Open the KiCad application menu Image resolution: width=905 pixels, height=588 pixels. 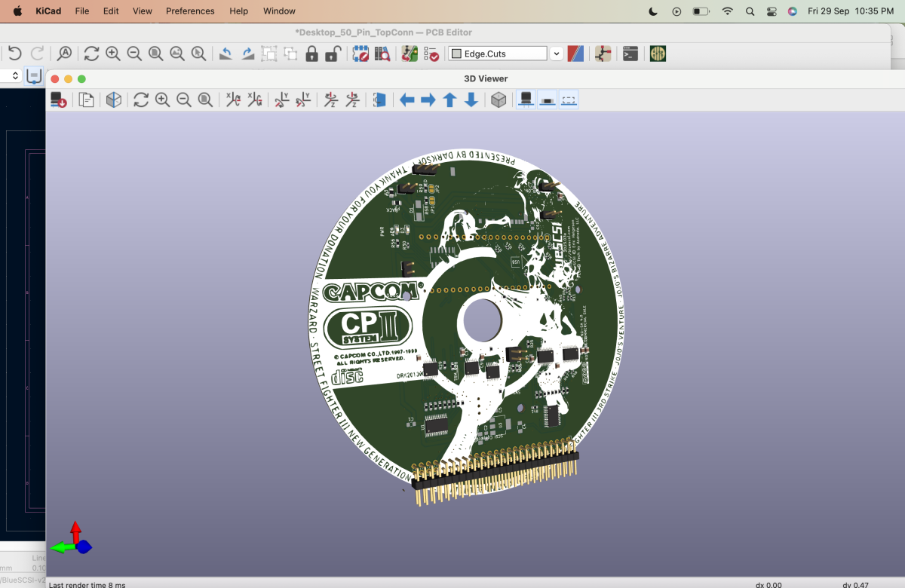click(x=49, y=11)
